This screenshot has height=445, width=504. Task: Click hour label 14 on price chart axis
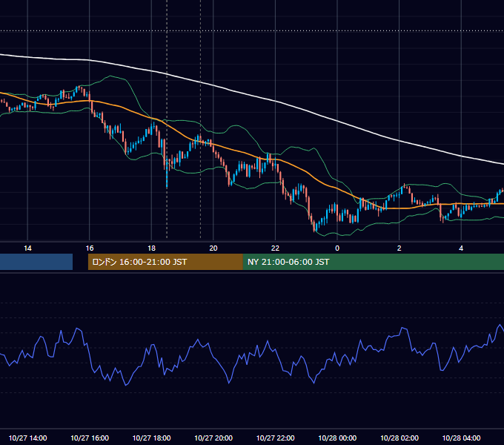pyautogui.click(x=27, y=248)
